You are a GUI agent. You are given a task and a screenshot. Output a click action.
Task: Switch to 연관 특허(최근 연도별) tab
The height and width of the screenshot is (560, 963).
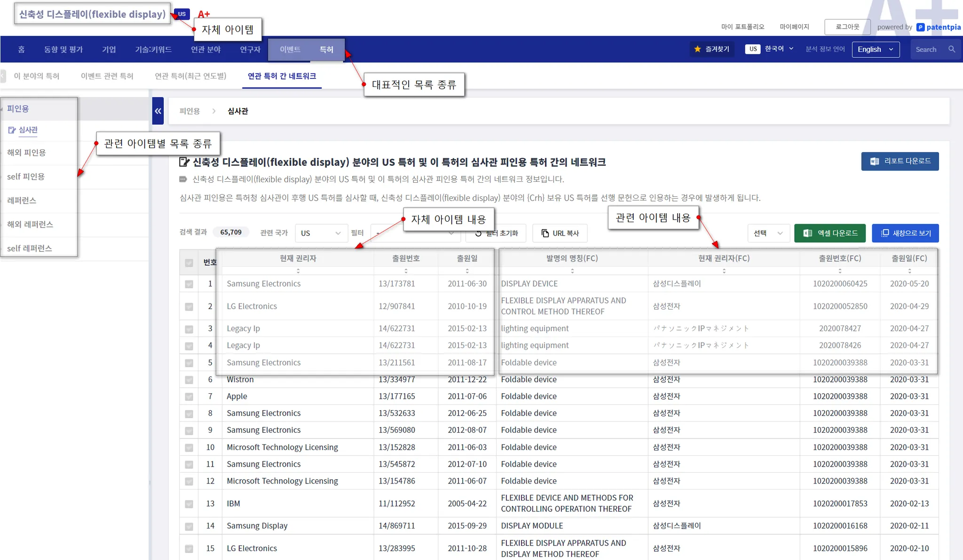point(190,76)
